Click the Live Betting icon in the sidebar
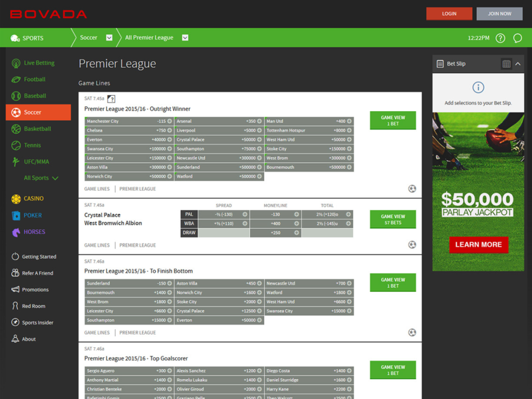The height and width of the screenshot is (399, 532). 15,63
